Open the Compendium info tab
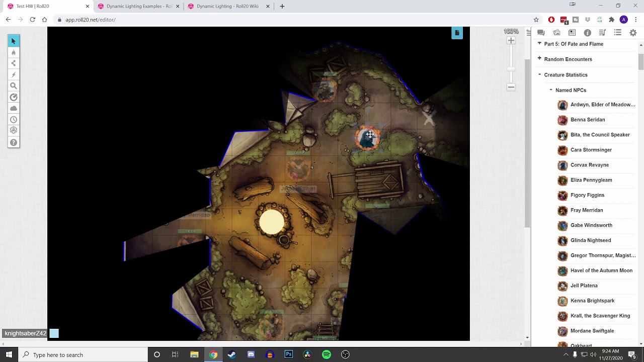The height and width of the screenshot is (362, 644). (x=587, y=33)
